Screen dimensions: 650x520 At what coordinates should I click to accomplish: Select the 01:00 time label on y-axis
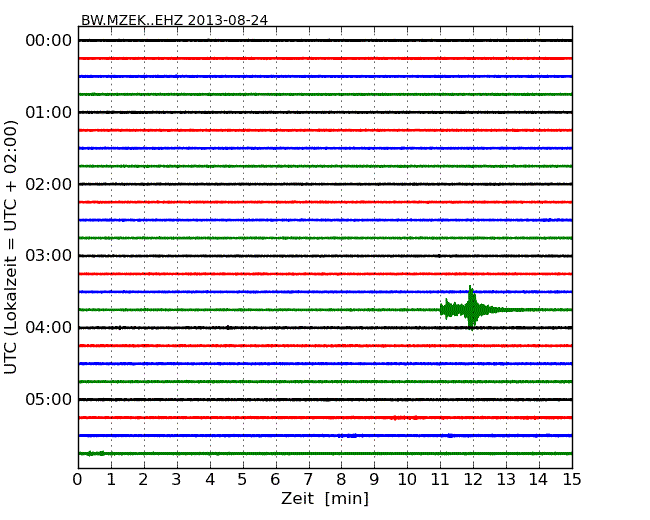click(48, 112)
